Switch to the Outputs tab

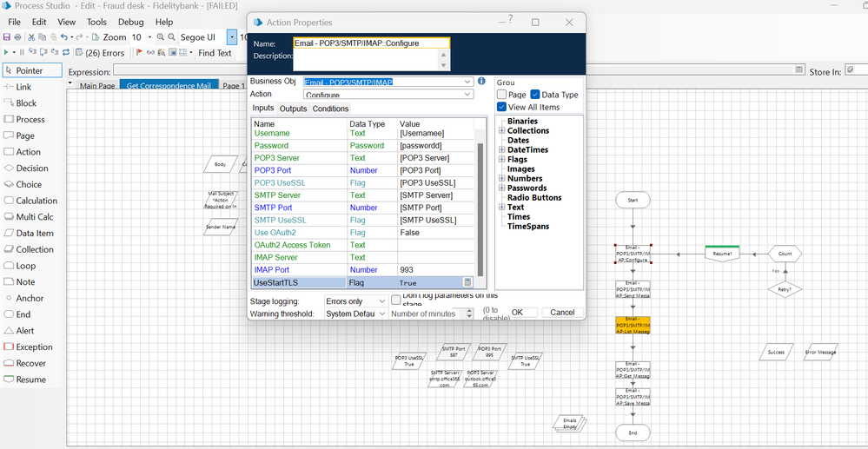coord(293,109)
